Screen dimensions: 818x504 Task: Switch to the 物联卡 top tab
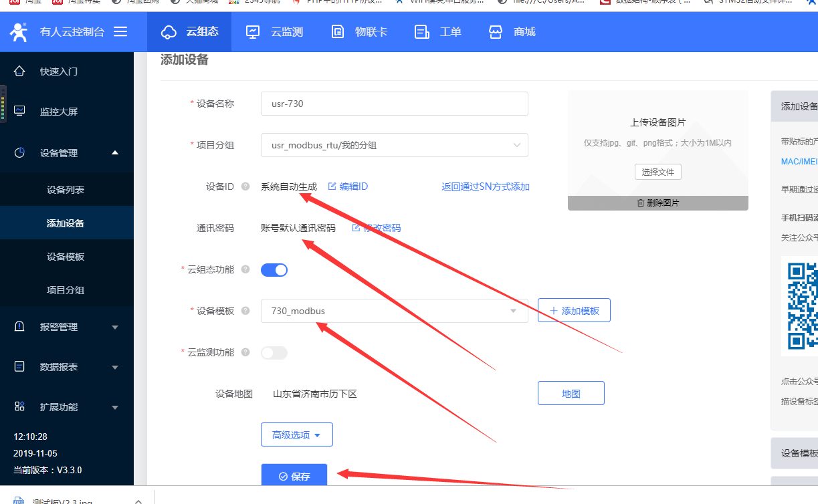pos(360,31)
